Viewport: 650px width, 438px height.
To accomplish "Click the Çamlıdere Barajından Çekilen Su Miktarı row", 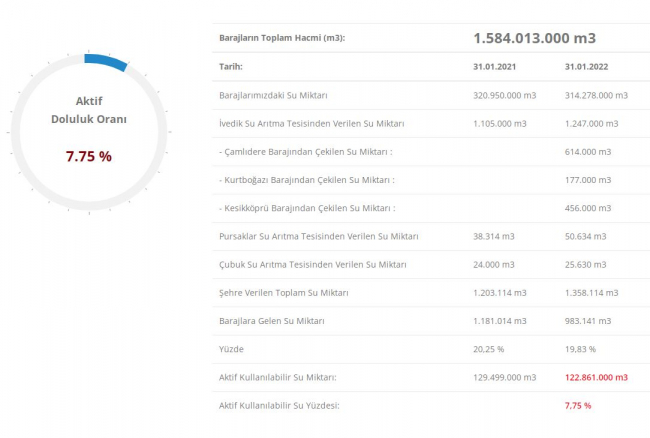I will (305, 151).
